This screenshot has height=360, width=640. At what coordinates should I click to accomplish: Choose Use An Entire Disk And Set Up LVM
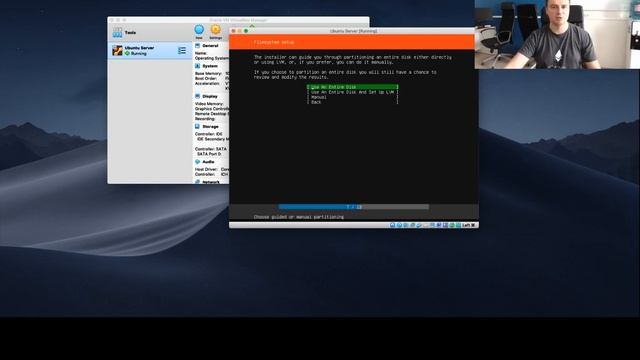(x=353, y=92)
